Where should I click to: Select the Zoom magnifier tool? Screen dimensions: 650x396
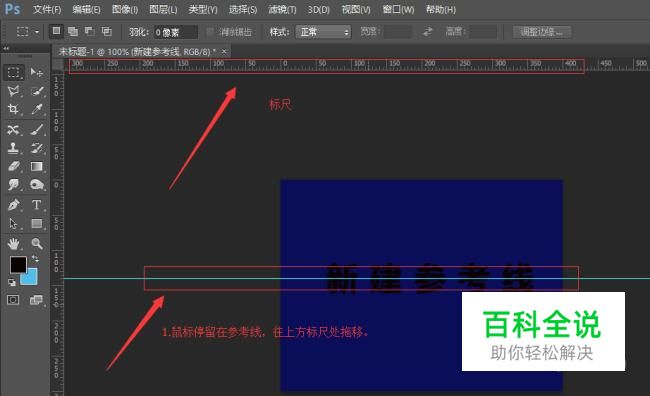click(36, 244)
